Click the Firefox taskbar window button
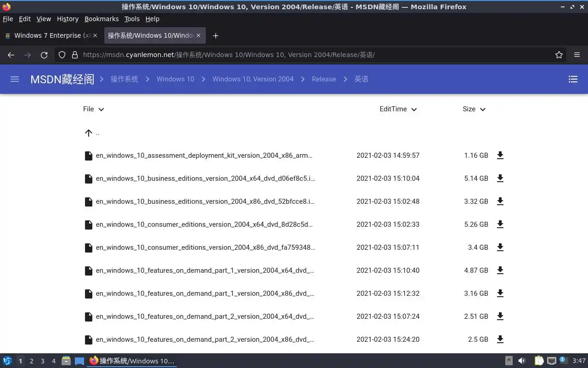This screenshot has width=588, height=368. 132,361
